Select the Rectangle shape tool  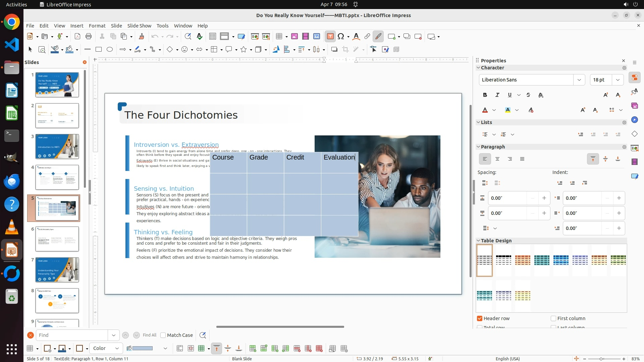tap(98, 49)
